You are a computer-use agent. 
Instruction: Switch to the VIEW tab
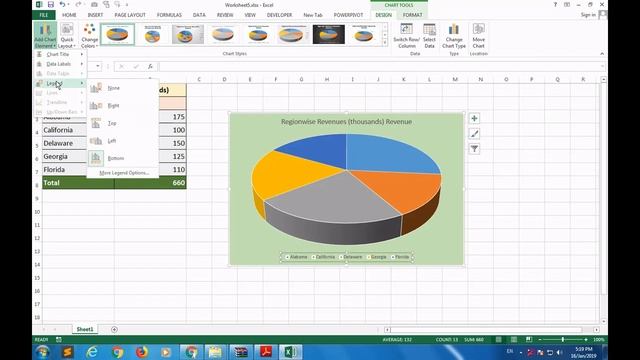point(250,15)
